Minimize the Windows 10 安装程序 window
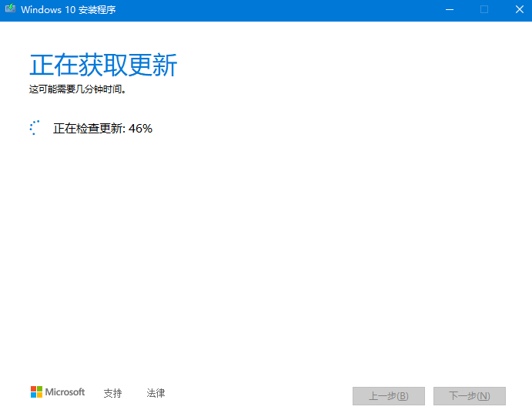The image size is (532, 420). click(x=449, y=10)
